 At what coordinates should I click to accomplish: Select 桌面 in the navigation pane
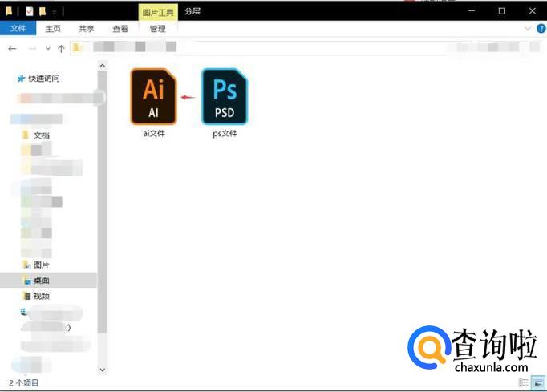[x=41, y=281]
